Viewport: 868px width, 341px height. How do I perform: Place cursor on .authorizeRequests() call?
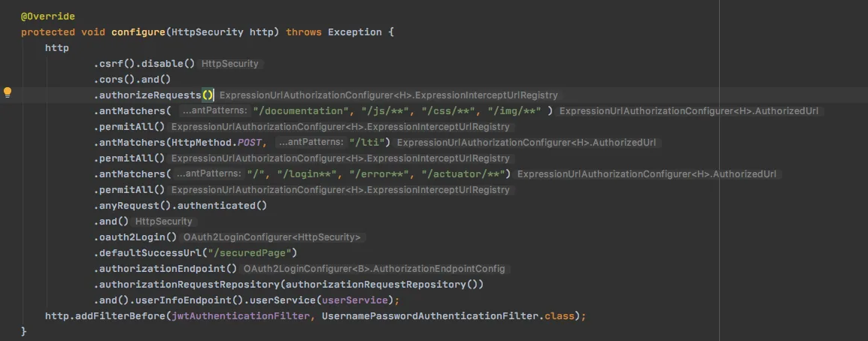coord(153,95)
